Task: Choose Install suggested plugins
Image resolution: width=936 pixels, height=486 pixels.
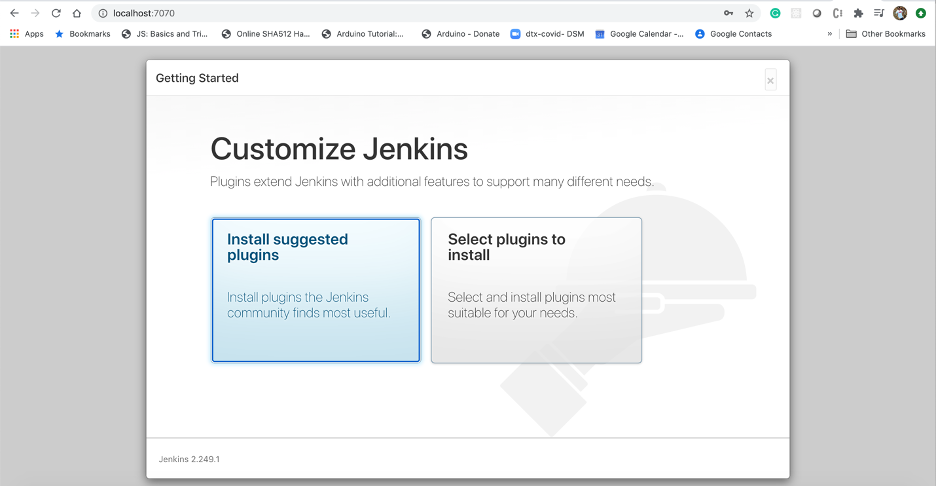Action: pyautogui.click(x=316, y=290)
